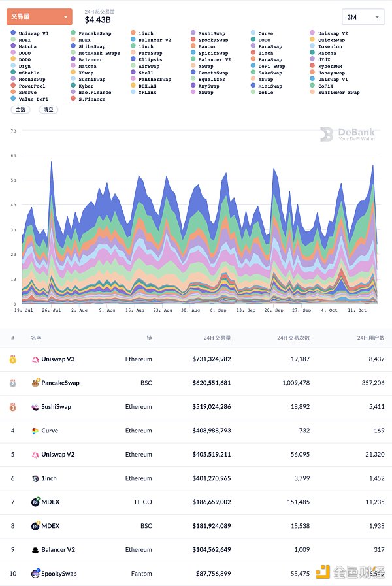Screen dimensions: 392x586
Task: Click the PancakeSwap bunny logo icon
Action: pyautogui.click(x=35, y=383)
